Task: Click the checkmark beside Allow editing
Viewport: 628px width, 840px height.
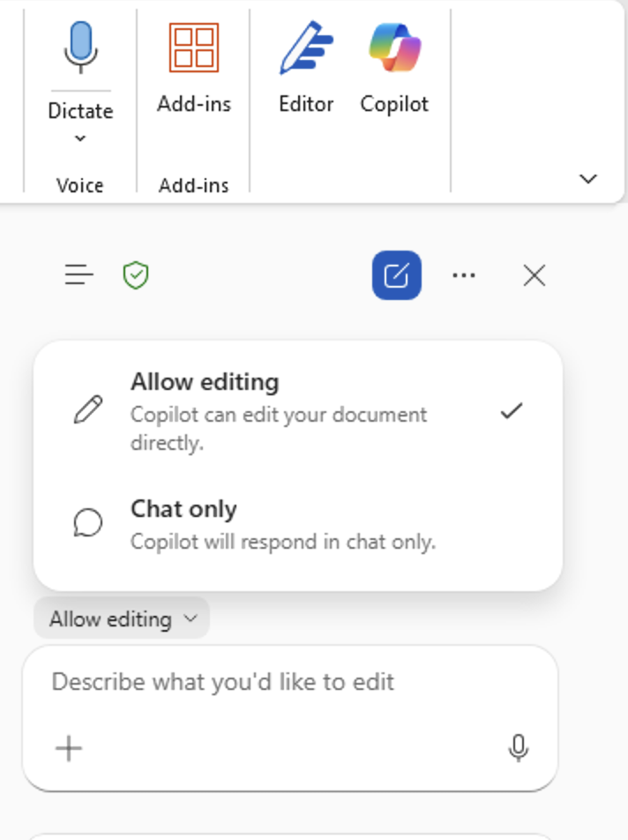Action: (511, 411)
